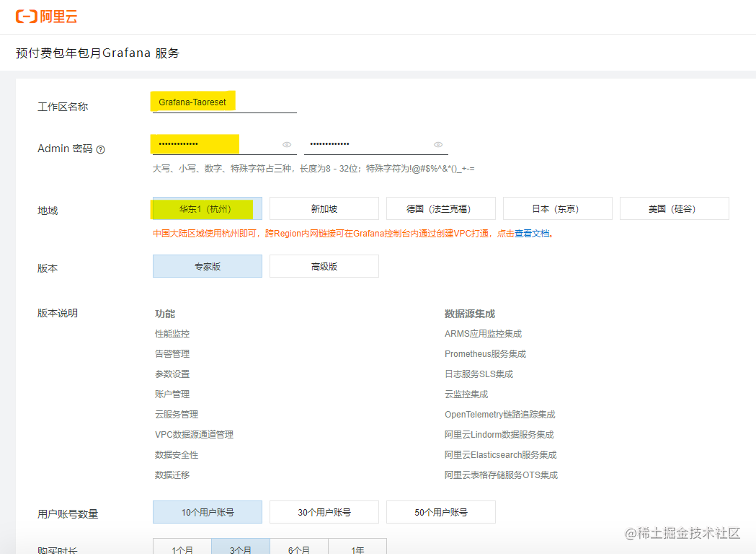Select region 华东1（杭州）
The image size is (756, 556).
click(x=208, y=208)
